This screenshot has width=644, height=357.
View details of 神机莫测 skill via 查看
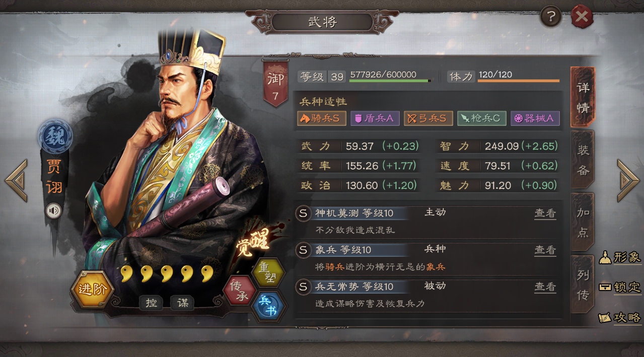pos(545,213)
